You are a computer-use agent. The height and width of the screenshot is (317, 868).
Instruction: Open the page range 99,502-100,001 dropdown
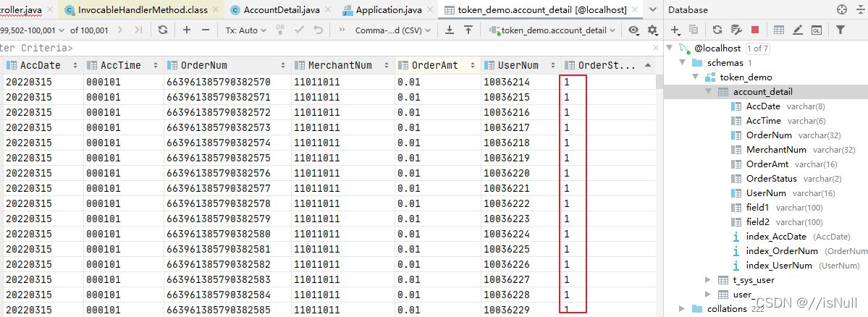pos(32,30)
